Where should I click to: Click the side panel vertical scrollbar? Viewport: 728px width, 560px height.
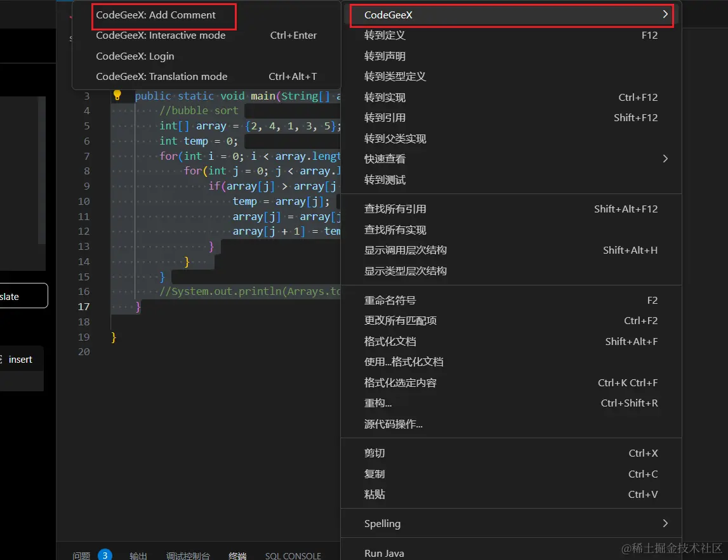[x=42, y=170]
